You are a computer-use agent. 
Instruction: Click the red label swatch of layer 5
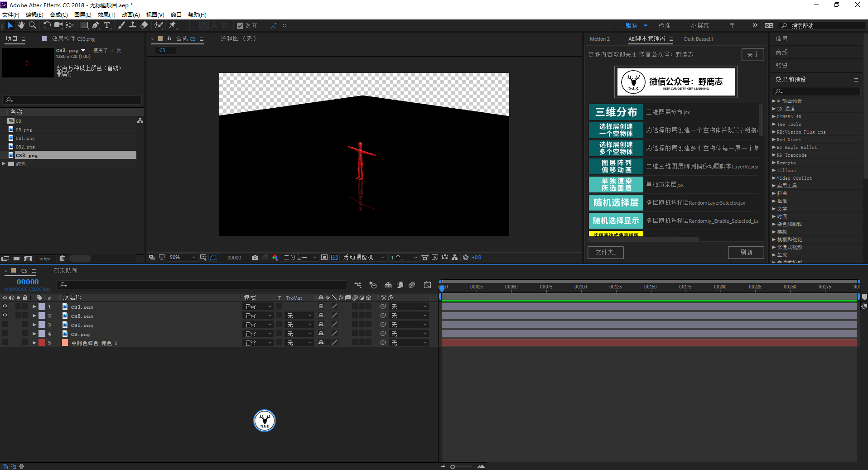pos(42,343)
